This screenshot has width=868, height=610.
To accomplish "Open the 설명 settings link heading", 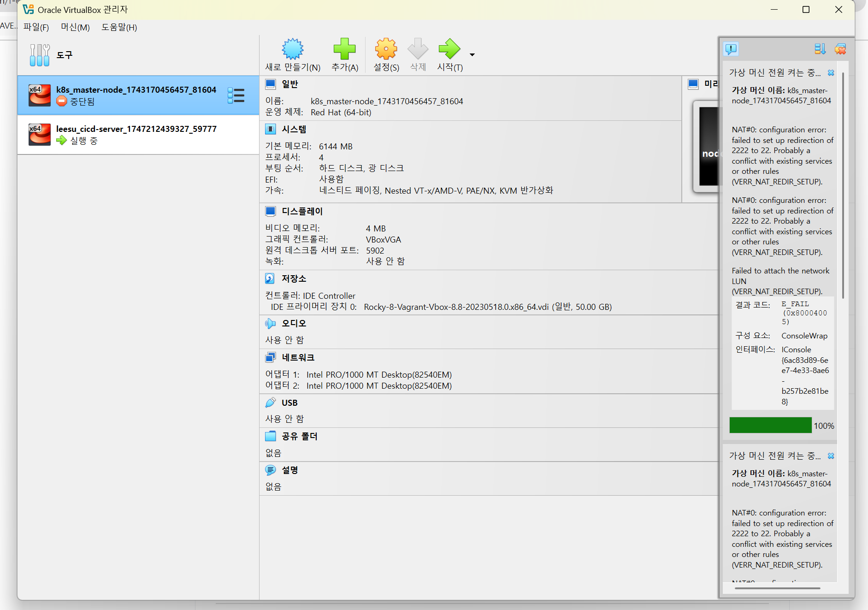I will 290,470.
